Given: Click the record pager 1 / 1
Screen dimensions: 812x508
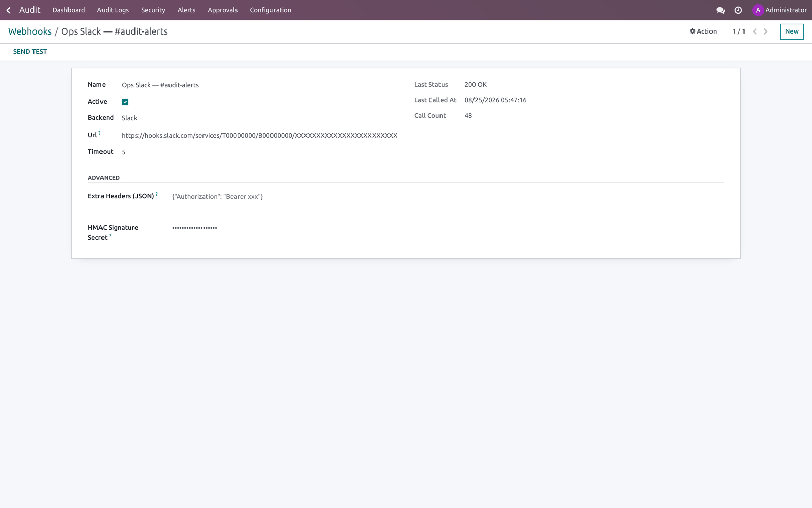Looking at the screenshot, I should pyautogui.click(x=739, y=31).
